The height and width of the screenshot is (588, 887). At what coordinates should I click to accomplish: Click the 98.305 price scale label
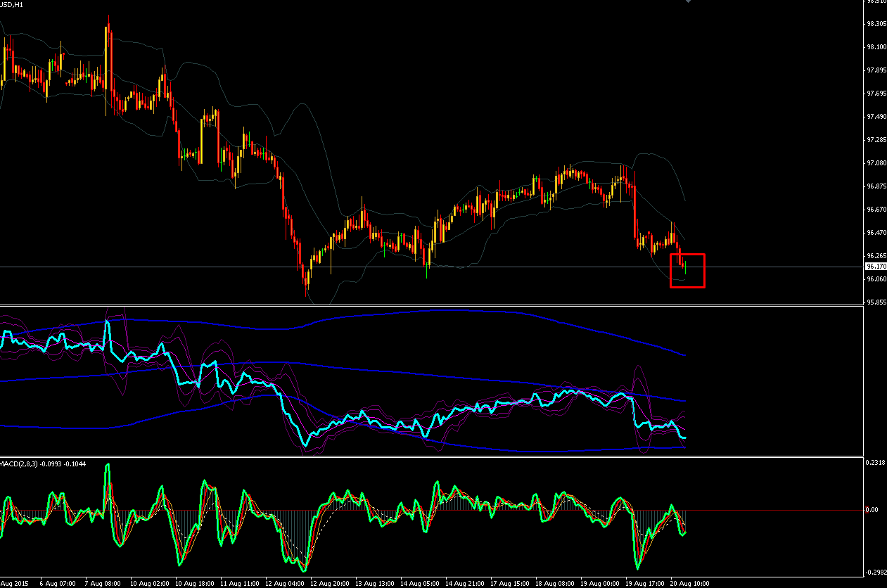click(876, 23)
